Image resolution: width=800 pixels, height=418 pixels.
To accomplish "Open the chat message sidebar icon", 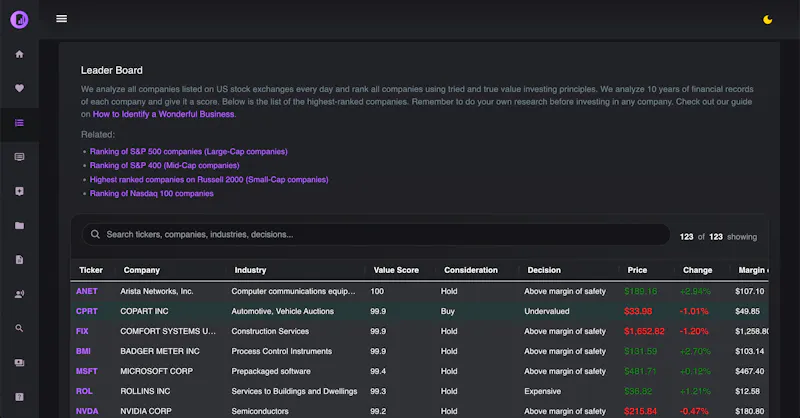I will coord(19,157).
